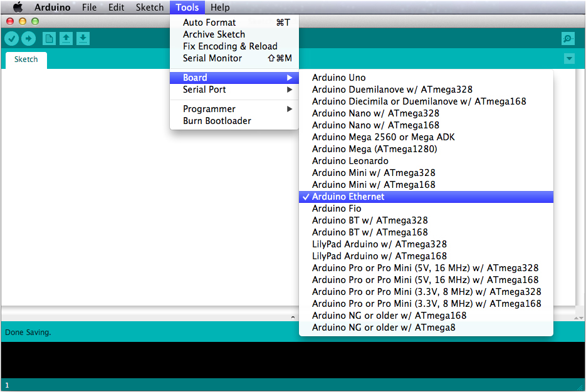Open the Arduino application menu
Screen dimensions: 586x392
(x=52, y=7)
